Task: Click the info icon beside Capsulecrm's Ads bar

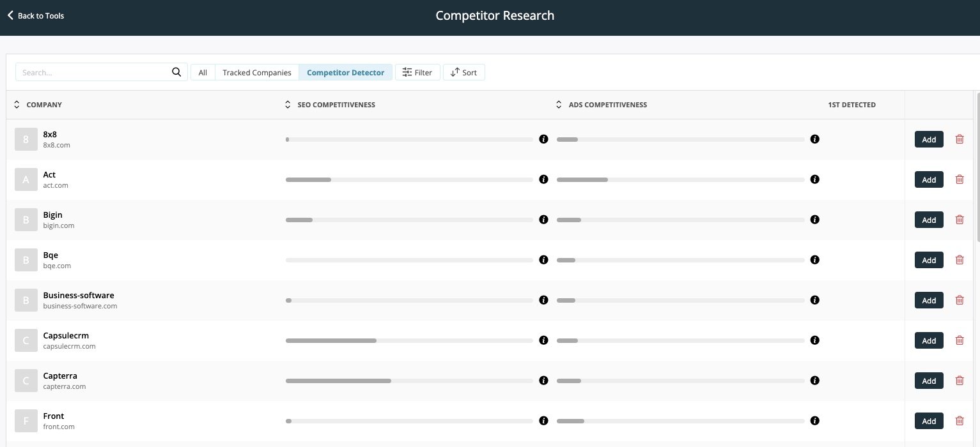Action: (x=814, y=340)
